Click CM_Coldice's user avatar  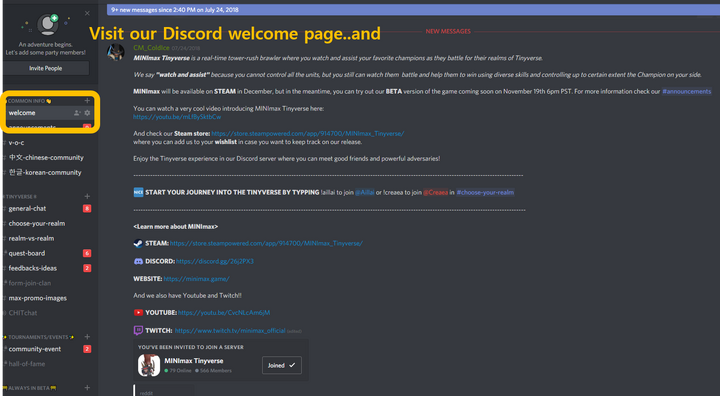(x=116, y=52)
